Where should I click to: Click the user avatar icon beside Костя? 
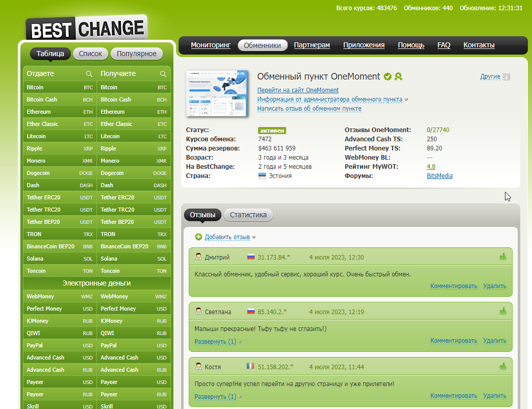pos(198,366)
